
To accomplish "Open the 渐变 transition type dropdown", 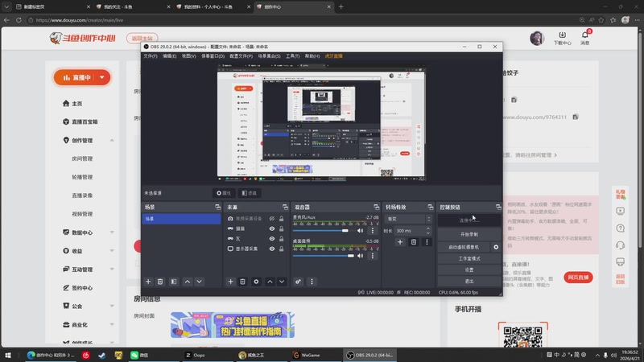I will click(408, 219).
